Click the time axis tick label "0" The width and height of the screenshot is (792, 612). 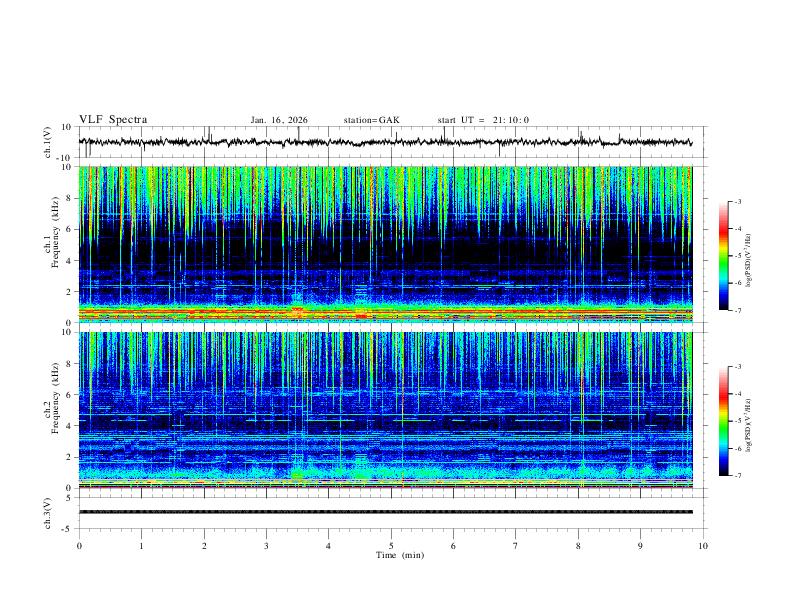(79, 546)
